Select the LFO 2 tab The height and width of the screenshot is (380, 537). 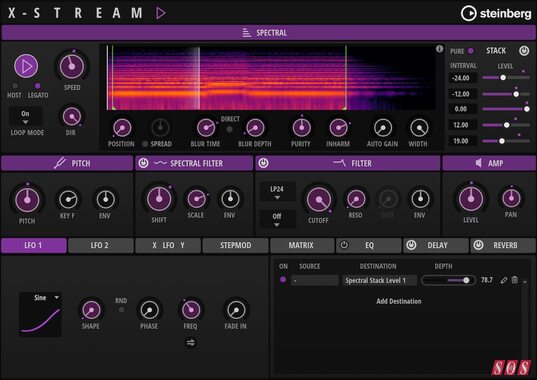(x=100, y=245)
